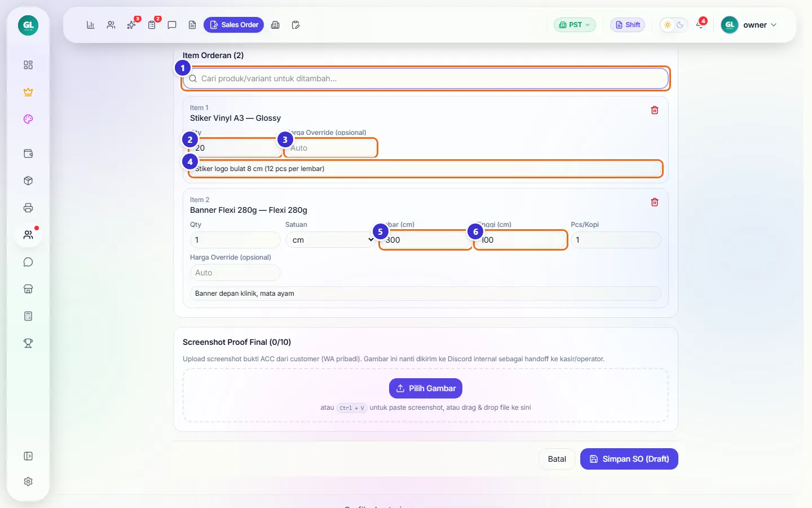The width and height of the screenshot is (812, 508).
Task: Open the PST branch dropdown
Action: pyautogui.click(x=575, y=25)
